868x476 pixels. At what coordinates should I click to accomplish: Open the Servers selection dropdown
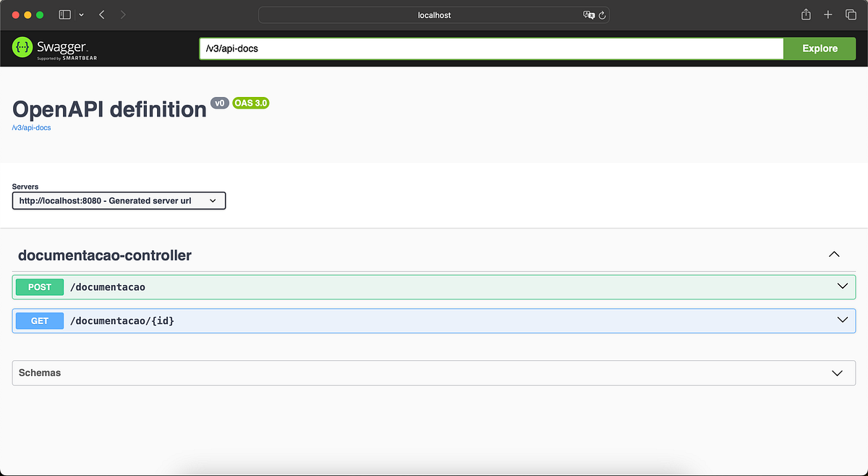point(118,200)
